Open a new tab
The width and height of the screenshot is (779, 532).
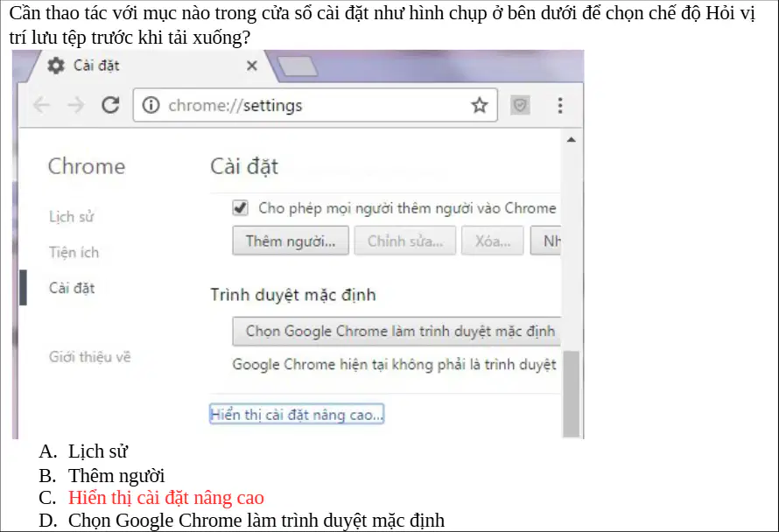[x=297, y=66]
